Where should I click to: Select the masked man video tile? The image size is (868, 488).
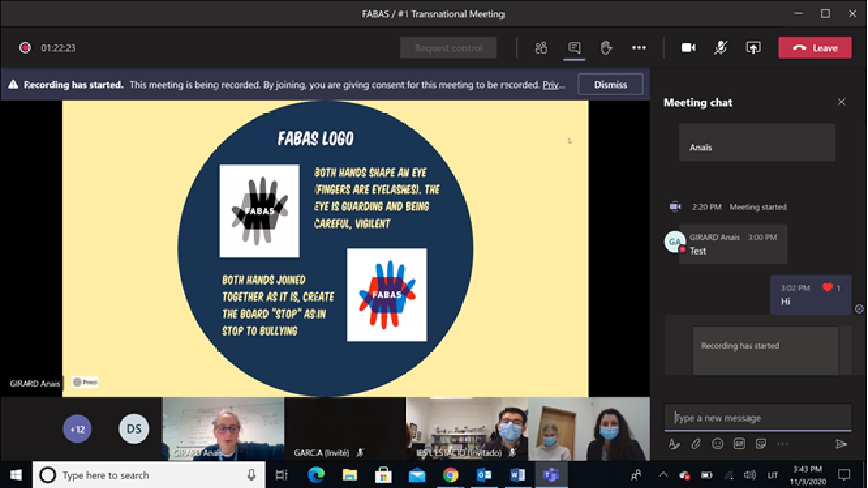[x=467, y=429]
